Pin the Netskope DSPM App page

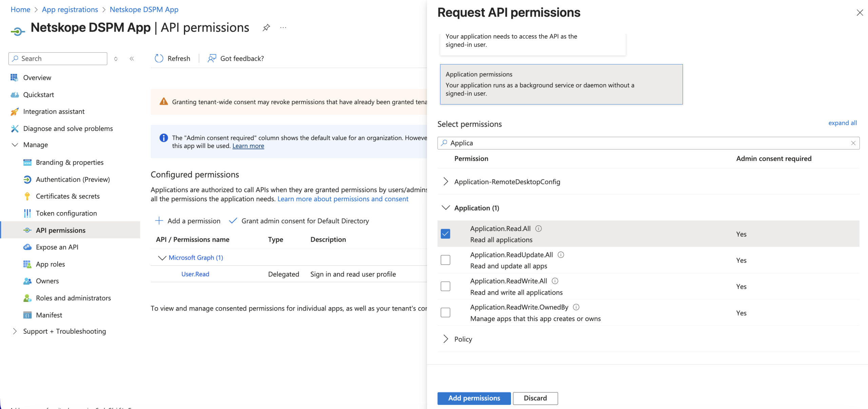tap(266, 27)
